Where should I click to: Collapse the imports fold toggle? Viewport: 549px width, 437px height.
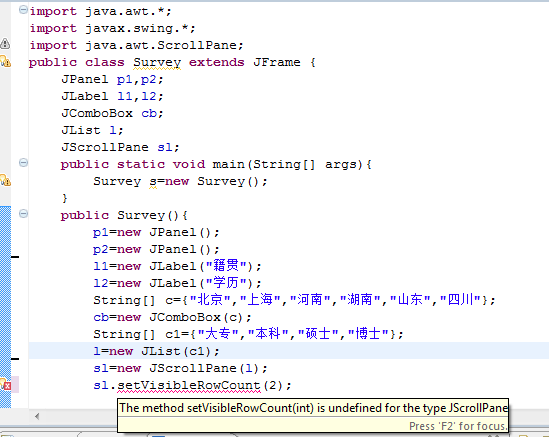click(23, 10)
